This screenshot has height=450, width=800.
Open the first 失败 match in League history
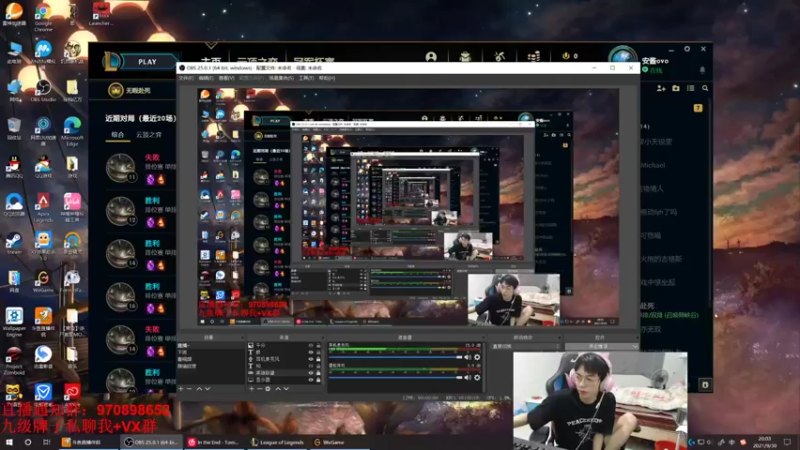click(140, 168)
